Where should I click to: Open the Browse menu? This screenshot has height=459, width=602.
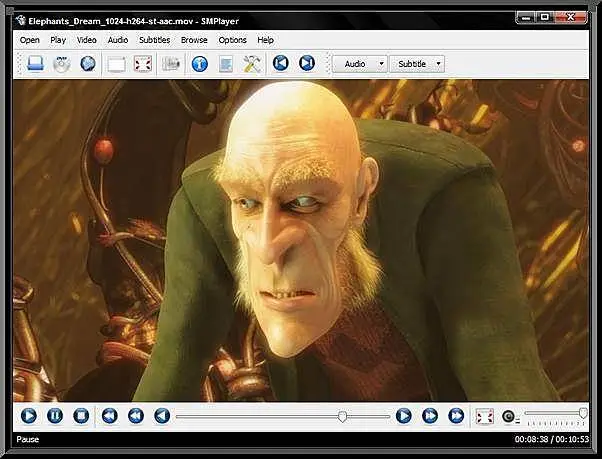pos(194,40)
